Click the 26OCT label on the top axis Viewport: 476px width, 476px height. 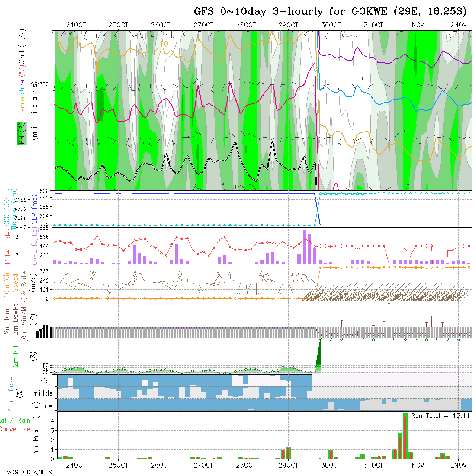[161, 25]
